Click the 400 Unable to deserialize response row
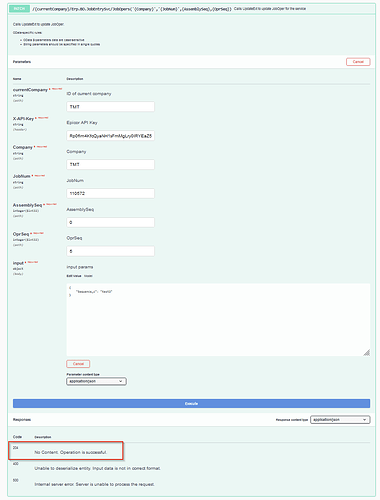 click(x=191, y=466)
